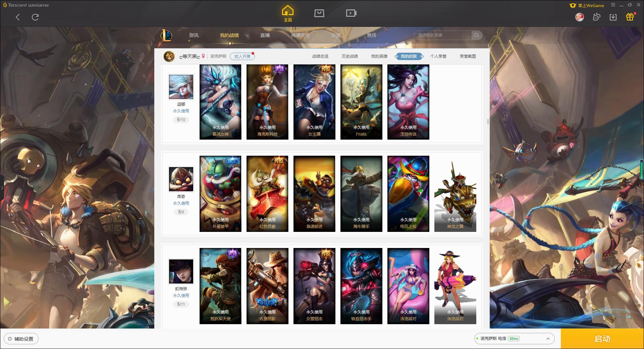Image resolution: width=644 pixels, height=349 pixels.
Task: Refresh the page with the reload icon
Action: 35,17
